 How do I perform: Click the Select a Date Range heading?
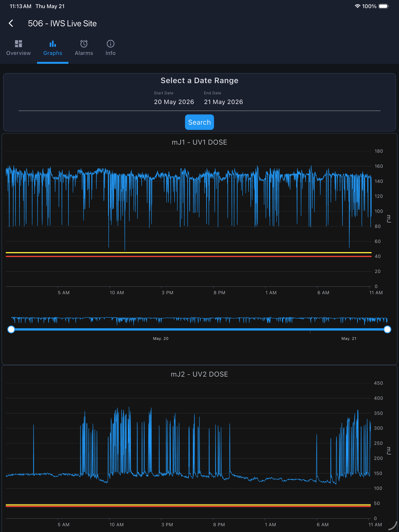[199, 81]
